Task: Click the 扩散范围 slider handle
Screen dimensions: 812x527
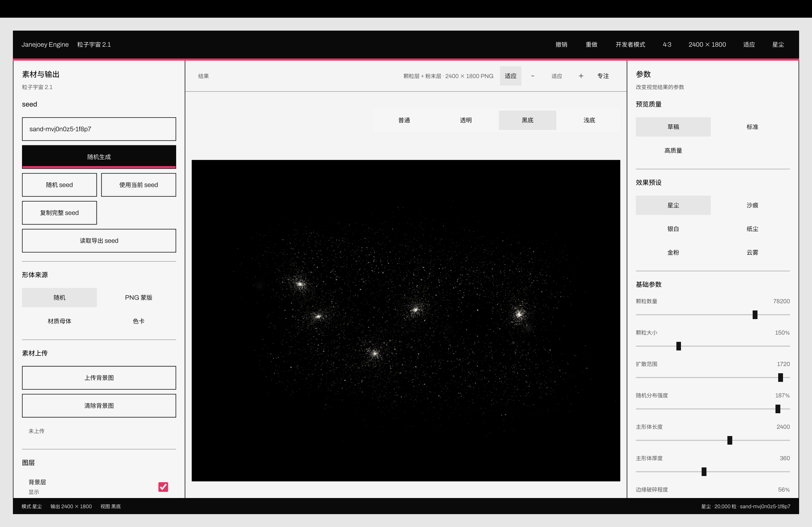Action: (x=780, y=378)
